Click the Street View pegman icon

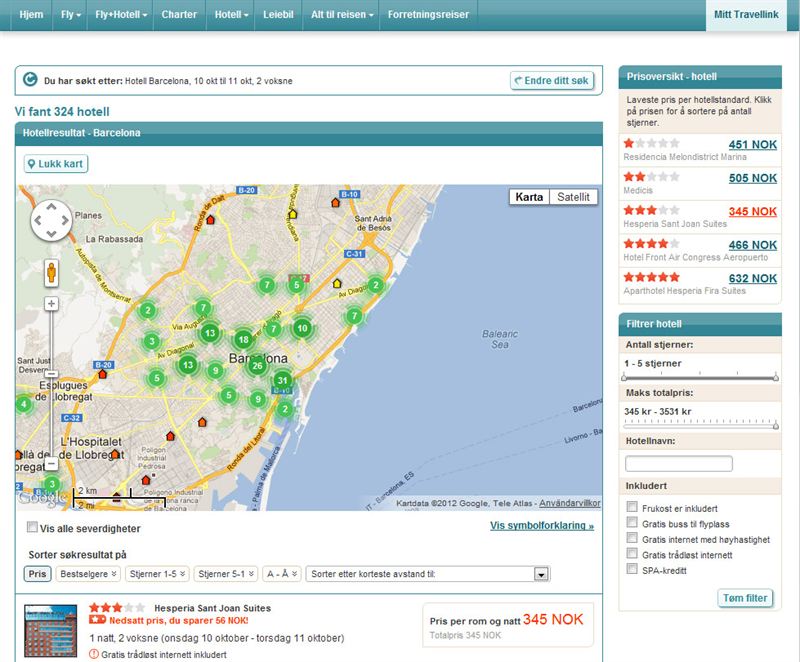pyautogui.click(x=51, y=272)
